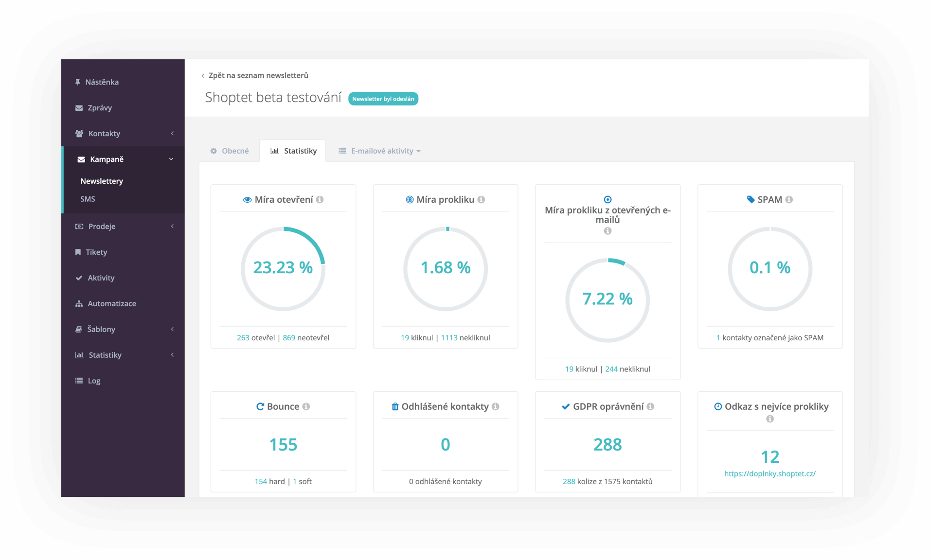Click the info icon next to SPAM
This screenshot has width=930, height=560.
coord(789,200)
